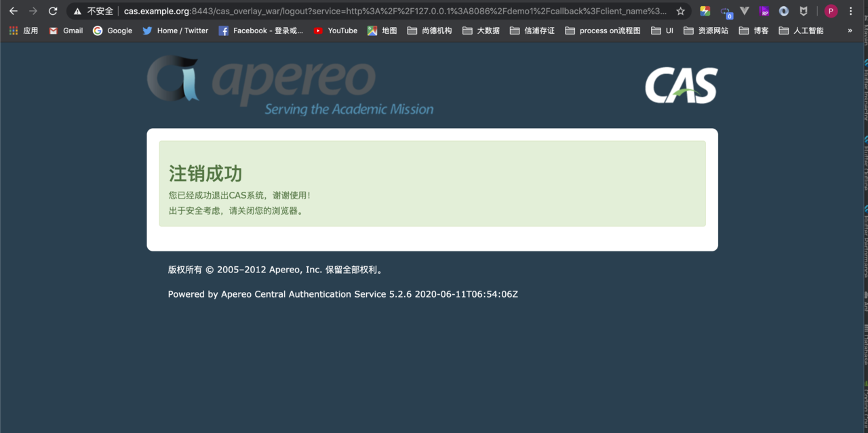Screen dimensions: 868x433
Task: Reload the current page
Action: tap(53, 11)
